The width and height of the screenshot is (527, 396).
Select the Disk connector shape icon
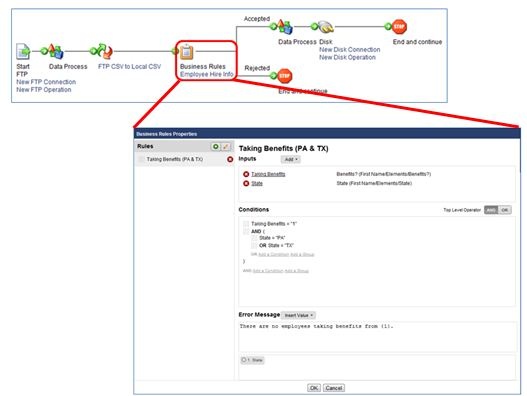pyautogui.click(x=326, y=27)
